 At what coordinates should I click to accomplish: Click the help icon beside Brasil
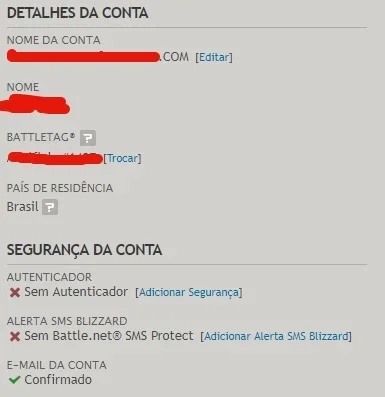[x=50, y=207]
